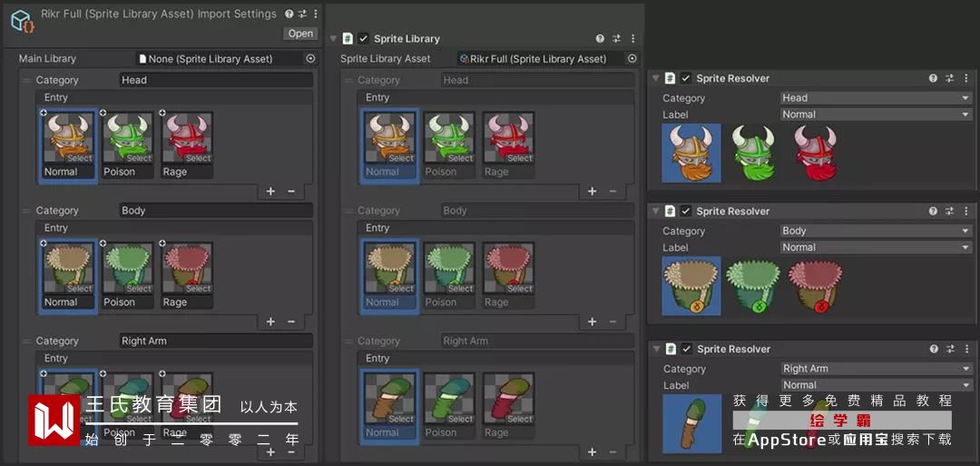Open preset selector in Import Settings header

[x=302, y=14]
